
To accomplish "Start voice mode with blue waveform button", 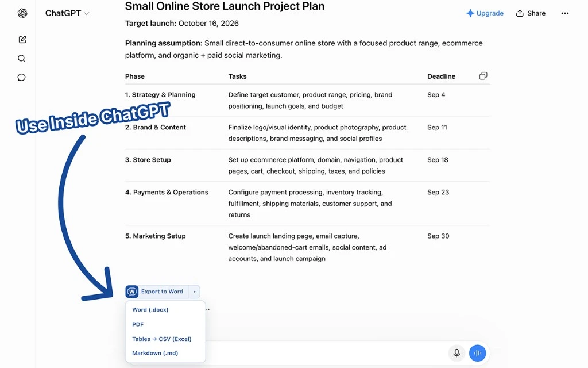I will pyautogui.click(x=477, y=353).
